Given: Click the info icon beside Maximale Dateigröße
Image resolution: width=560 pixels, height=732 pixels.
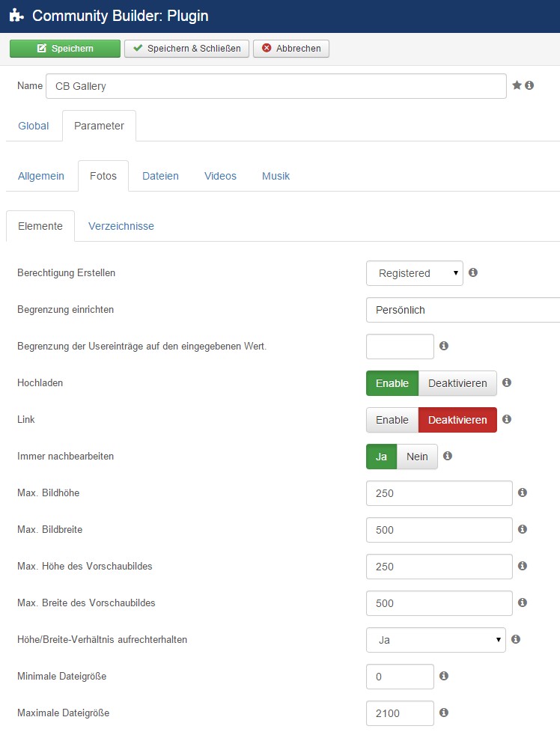Looking at the screenshot, I should 444,713.
